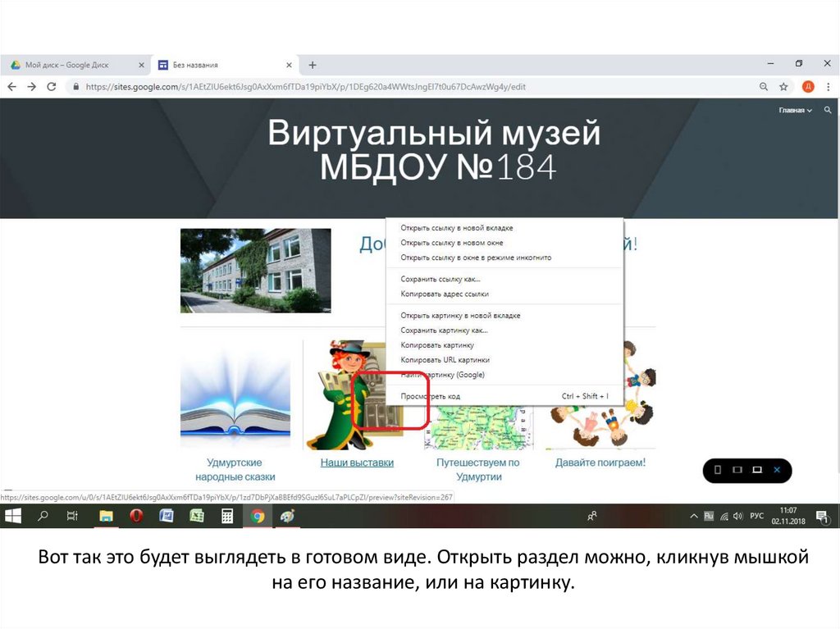
Task: Reload the page
Action: (52, 87)
